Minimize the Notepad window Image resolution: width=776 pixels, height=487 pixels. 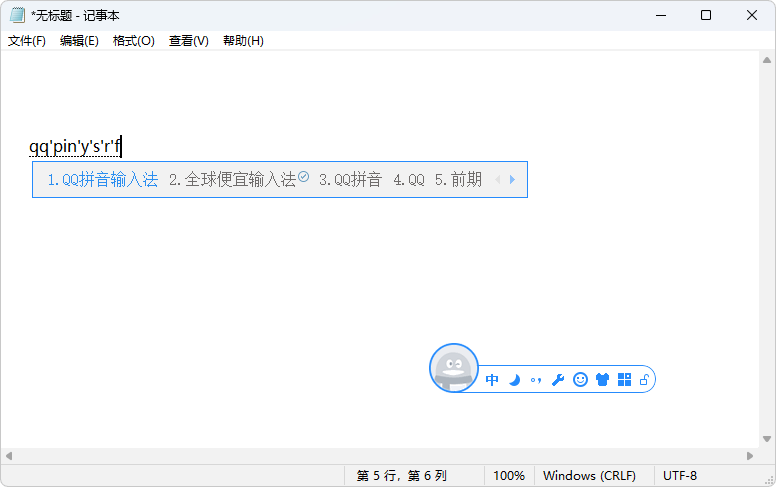(x=661, y=15)
